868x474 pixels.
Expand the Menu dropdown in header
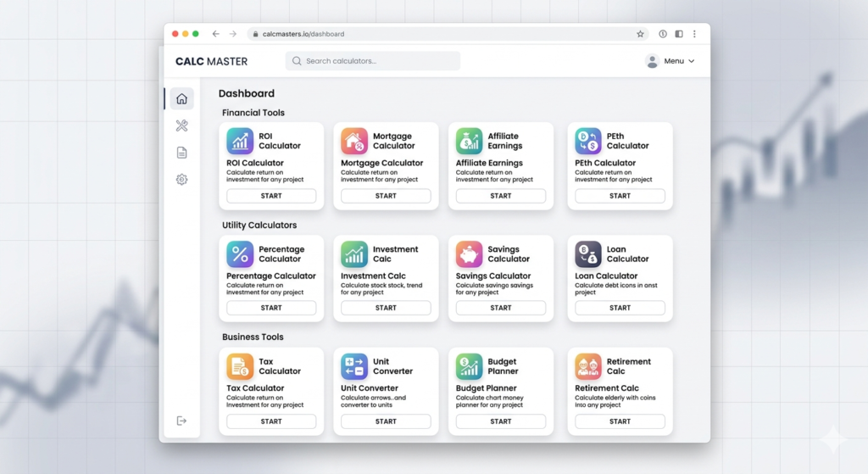coord(679,61)
